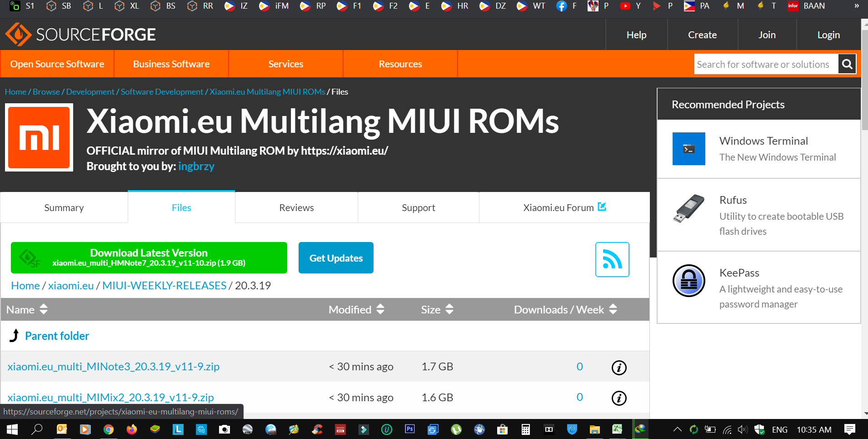Screen dimensions: 868x439
Task: Open author link ingbrzy
Action: [x=196, y=166]
